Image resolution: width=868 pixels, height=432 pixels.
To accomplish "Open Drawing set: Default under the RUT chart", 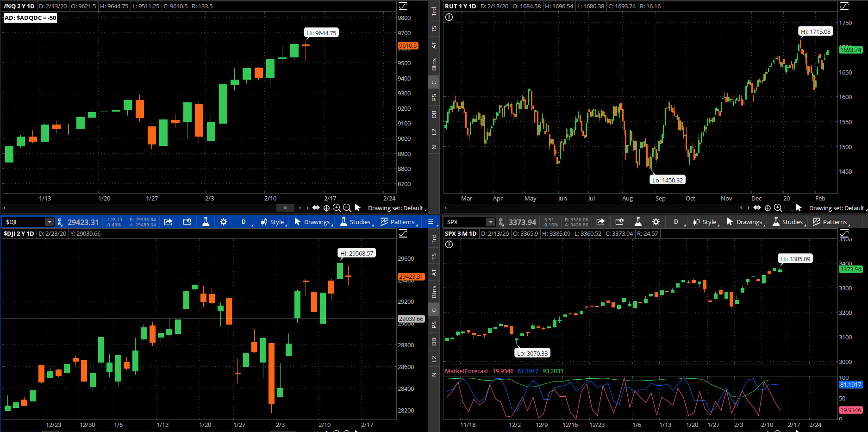I will click(838, 208).
